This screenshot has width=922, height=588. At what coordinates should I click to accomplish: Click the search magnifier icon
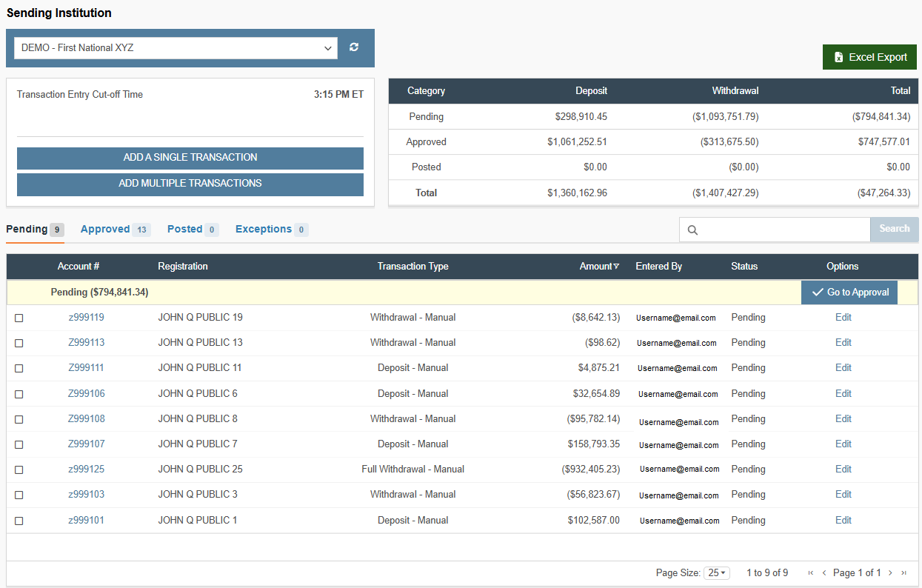[692, 230]
